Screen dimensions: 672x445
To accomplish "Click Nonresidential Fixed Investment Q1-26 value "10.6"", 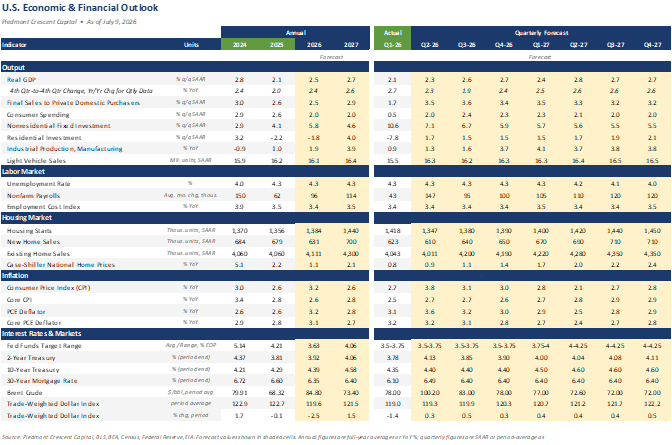I will coord(392,126).
